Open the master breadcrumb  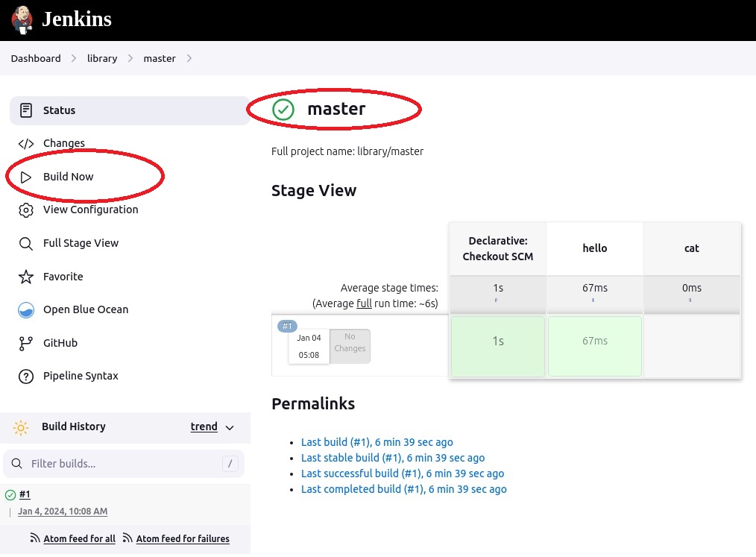160,58
